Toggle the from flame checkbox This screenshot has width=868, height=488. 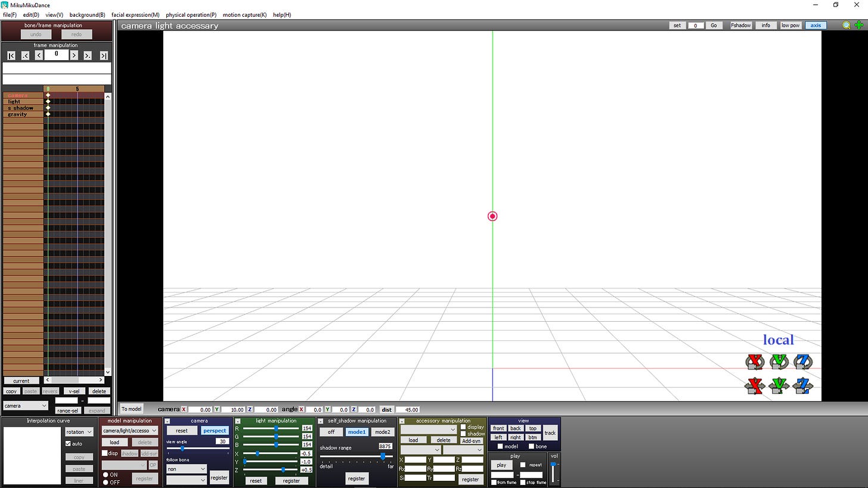[x=494, y=482]
